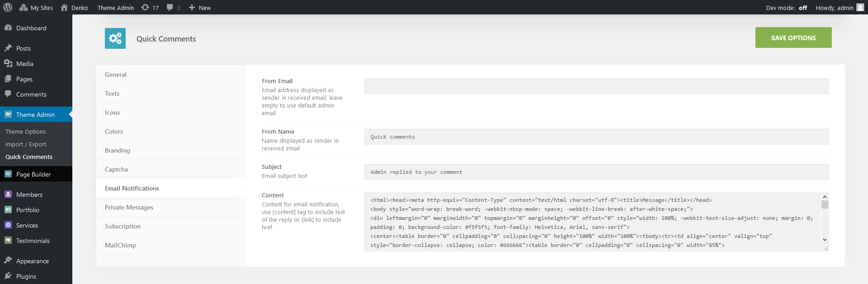Click the Content textarea resize handle

826,248
